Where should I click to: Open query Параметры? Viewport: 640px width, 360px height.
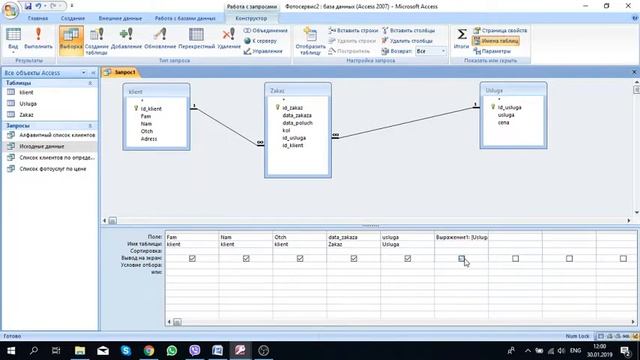(492, 51)
